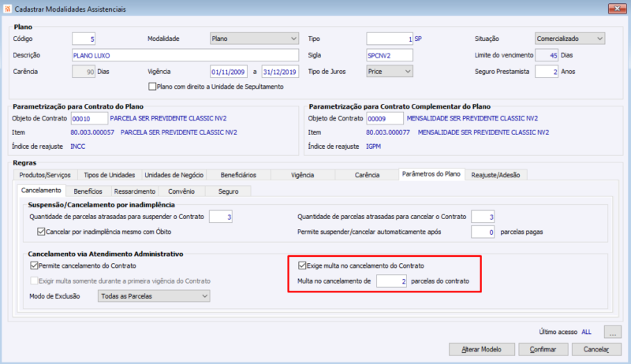Click PARCELA SER PREVIDENTE CLASSIC NV2 beside Objeto de Contrato
Image resolution: width=631 pixels, height=364 pixels.
coord(168,118)
